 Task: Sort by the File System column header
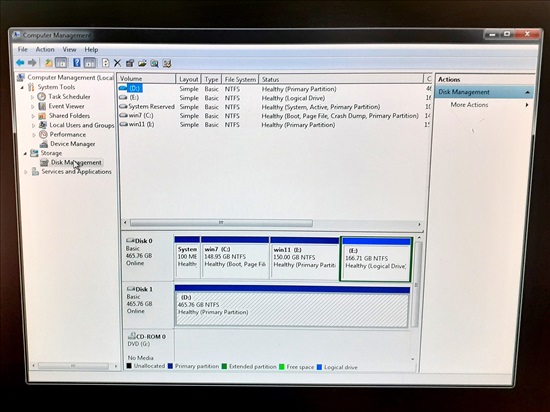240,79
